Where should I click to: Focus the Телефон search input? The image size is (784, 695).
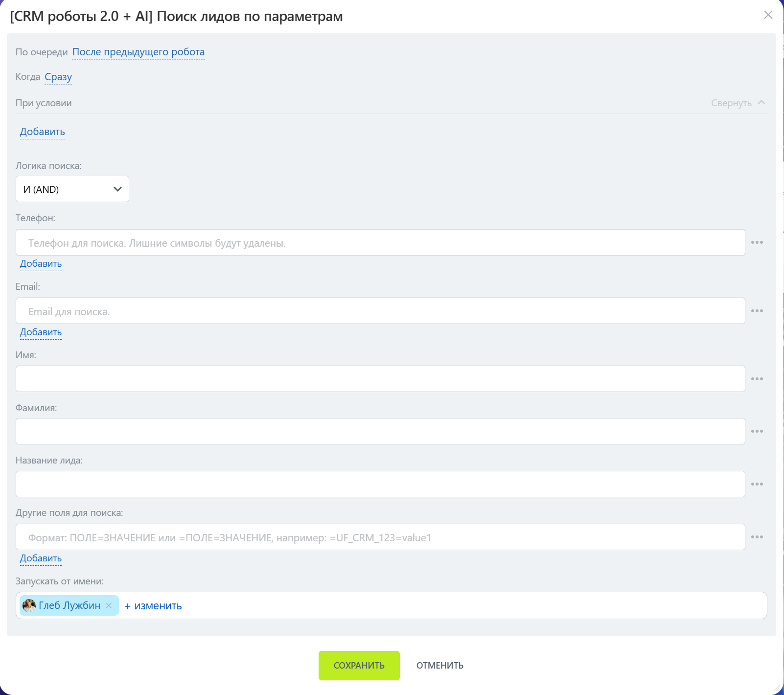point(380,242)
